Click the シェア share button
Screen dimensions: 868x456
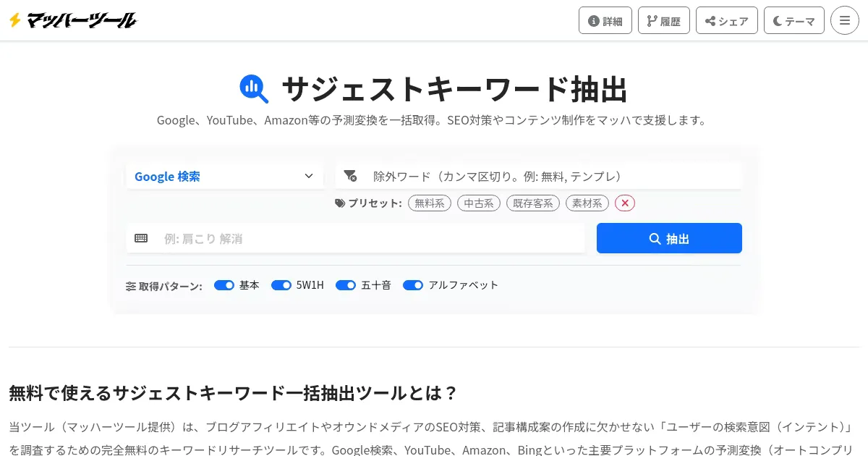pos(727,21)
